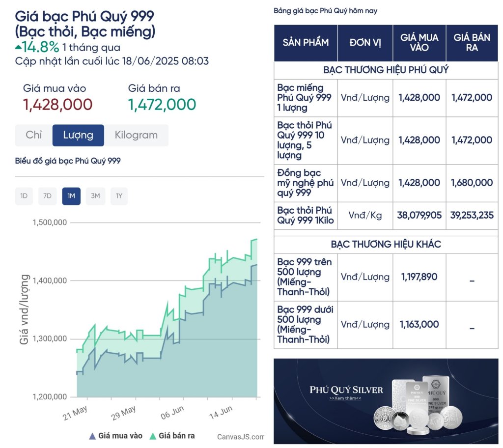Click the 1,400,000 y-axis label
The width and height of the screenshot is (503, 448).
(x=50, y=280)
